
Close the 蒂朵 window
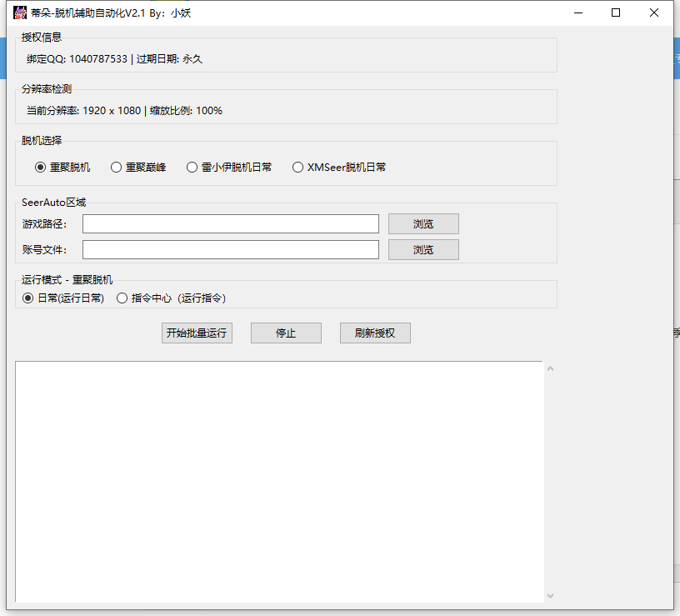click(654, 13)
